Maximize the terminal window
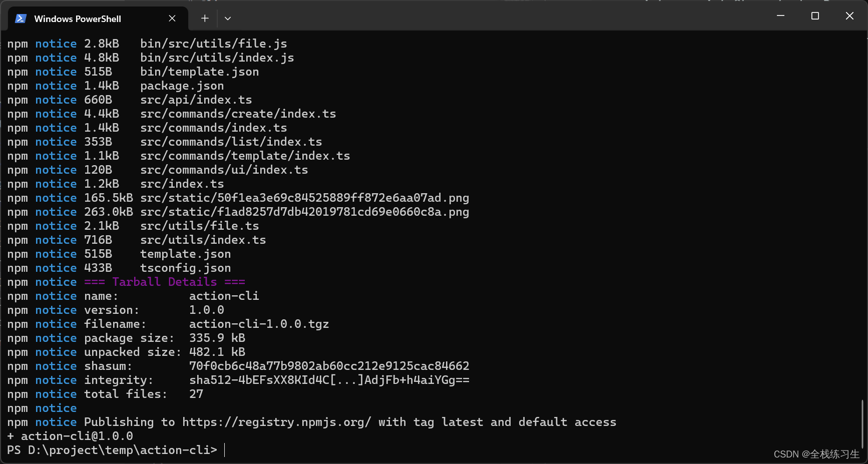 click(x=815, y=16)
